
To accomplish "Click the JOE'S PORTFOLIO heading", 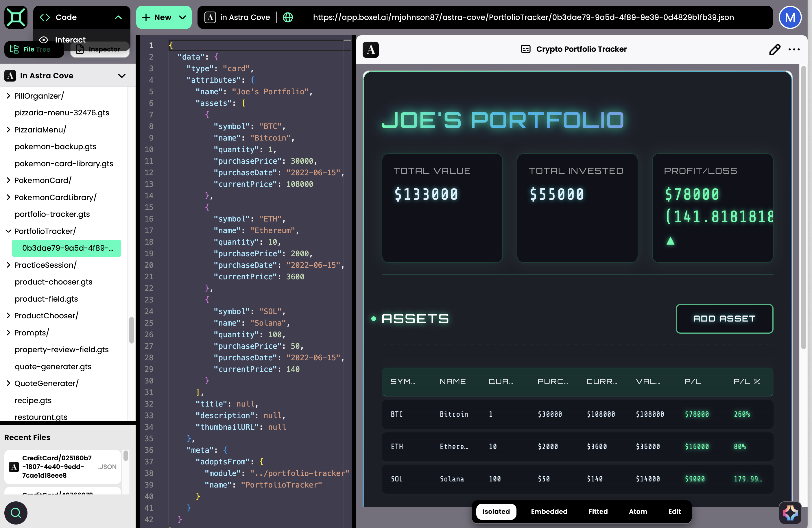I will pyautogui.click(x=503, y=120).
